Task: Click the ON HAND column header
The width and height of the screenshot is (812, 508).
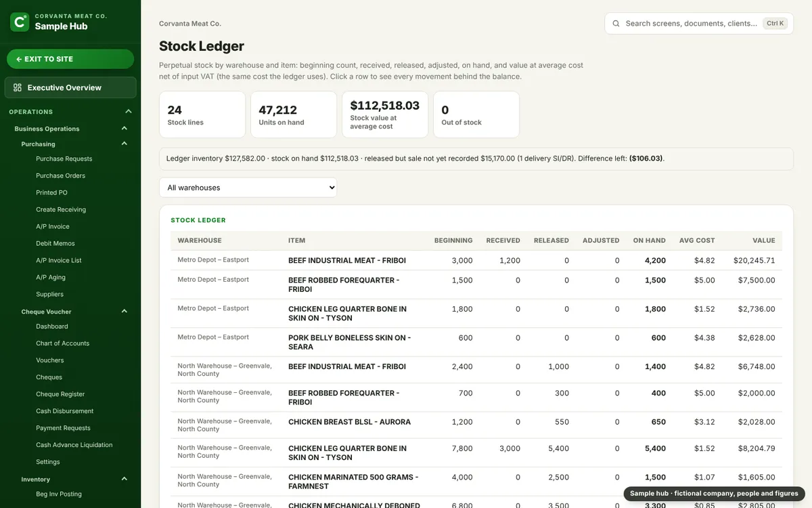Action: tap(650, 240)
